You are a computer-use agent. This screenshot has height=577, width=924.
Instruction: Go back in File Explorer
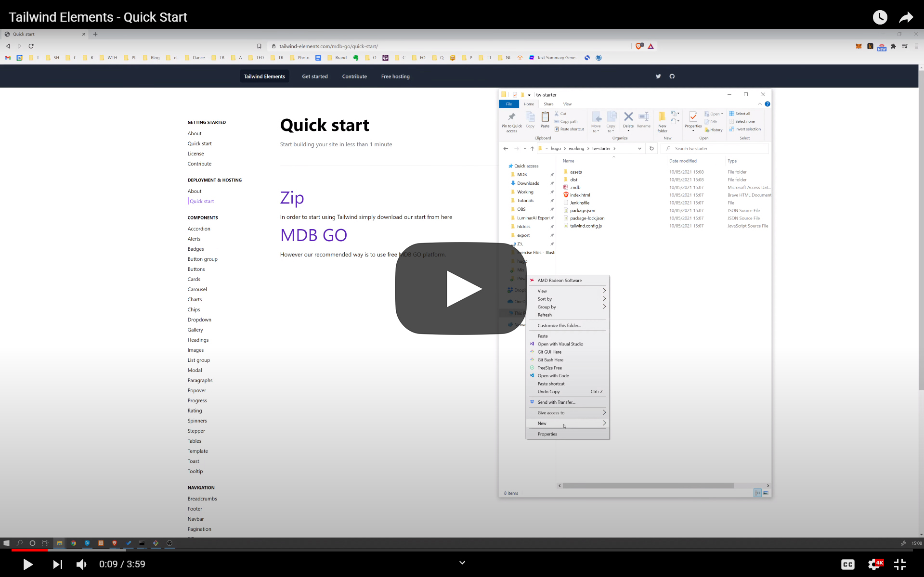point(506,149)
